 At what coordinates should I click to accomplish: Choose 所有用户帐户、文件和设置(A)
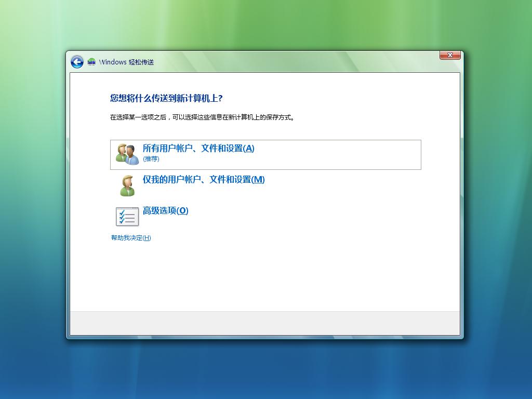[265, 155]
